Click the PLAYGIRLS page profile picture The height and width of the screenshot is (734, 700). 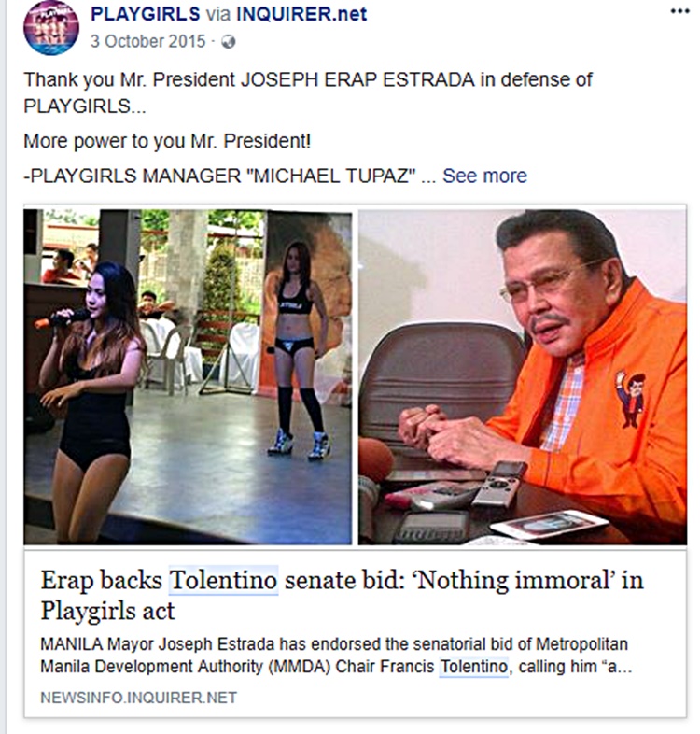pyautogui.click(x=51, y=27)
